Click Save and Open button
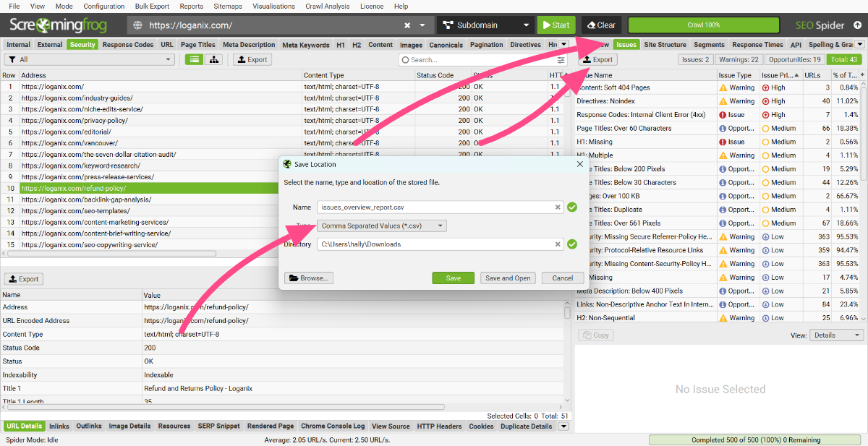This screenshot has height=446, width=868. (x=508, y=278)
